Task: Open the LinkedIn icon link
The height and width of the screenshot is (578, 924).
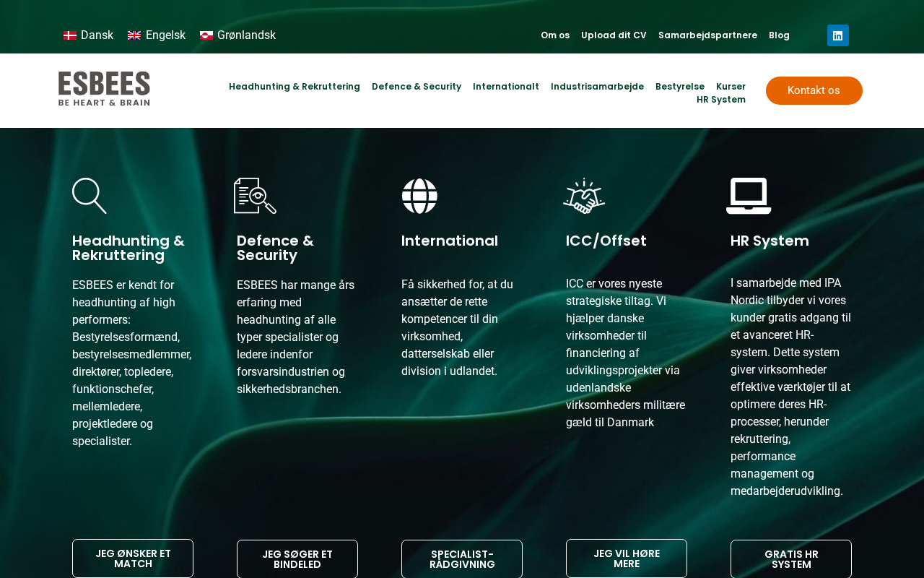Action: pyautogui.click(x=838, y=35)
